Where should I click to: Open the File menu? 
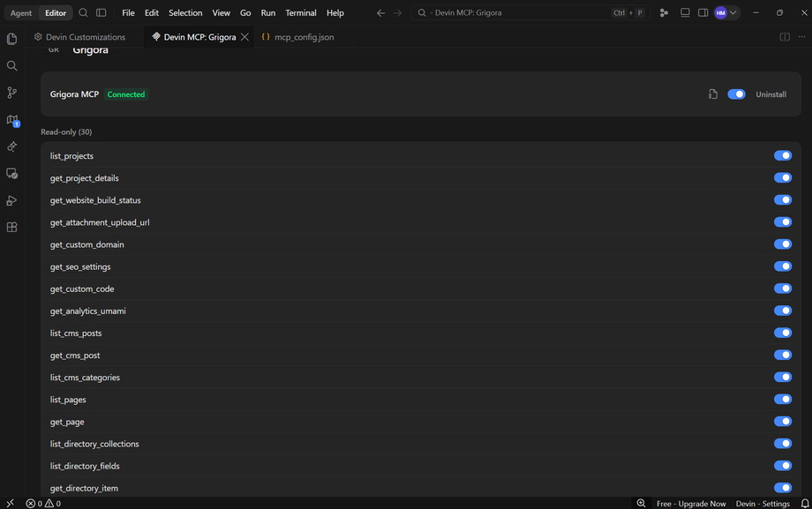(x=129, y=13)
